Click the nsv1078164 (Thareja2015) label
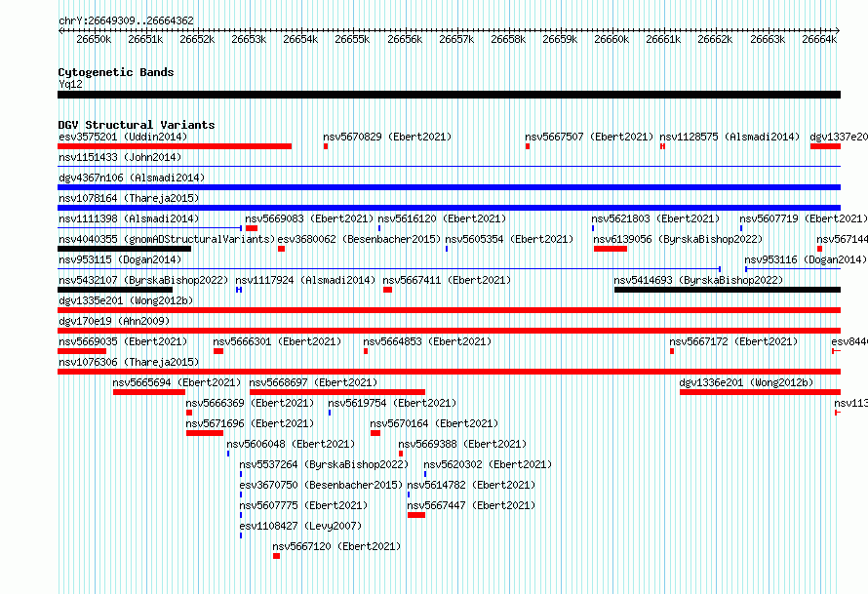Viewport: 868px width, 594px height. (x=129, y=198)
